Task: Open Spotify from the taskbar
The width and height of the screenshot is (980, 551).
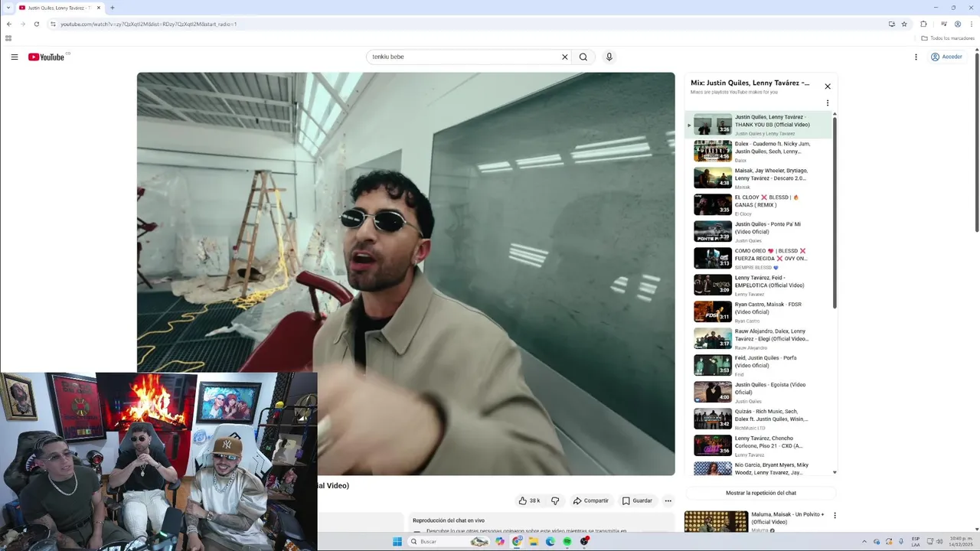Action: tap(567, 541)
